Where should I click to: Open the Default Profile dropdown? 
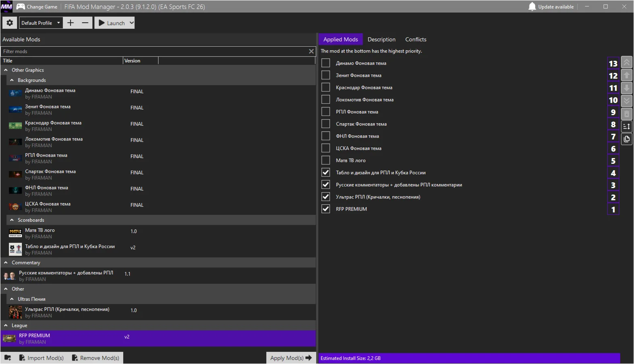tap(41, 23)
